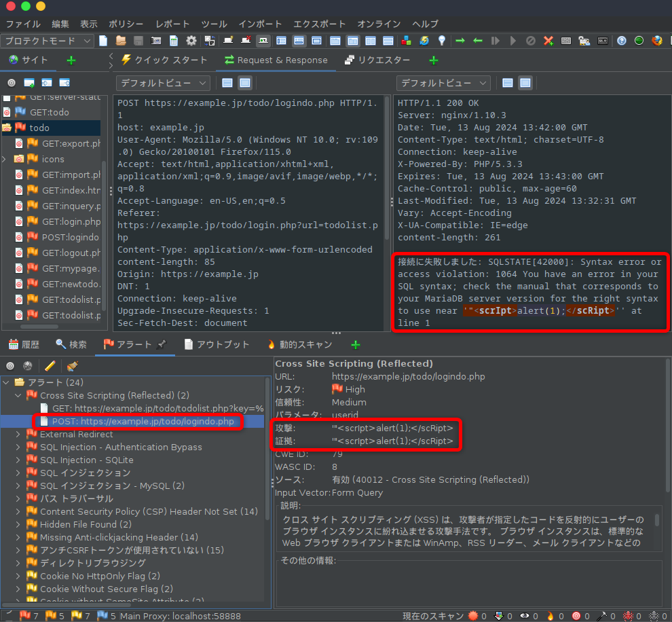Image resolution: width=672 pixels, height=622 pixels.
Task: Click the force user mode lock icon
Action: point(584,41)
